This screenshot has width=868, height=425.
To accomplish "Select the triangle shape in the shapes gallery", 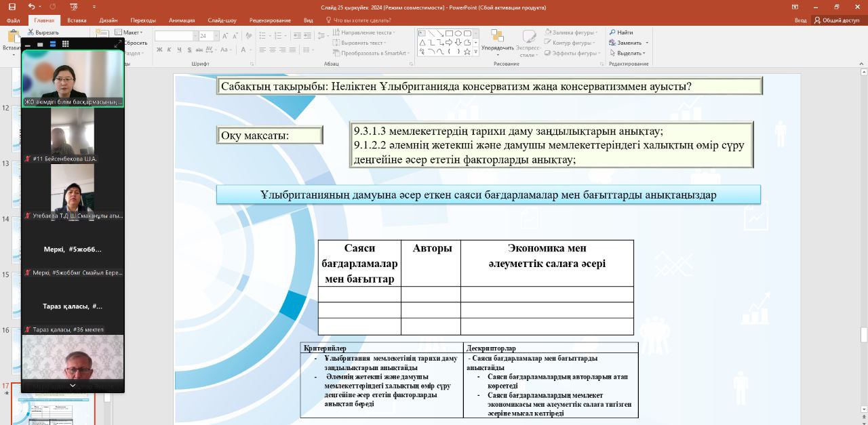I will coord(422,42).
